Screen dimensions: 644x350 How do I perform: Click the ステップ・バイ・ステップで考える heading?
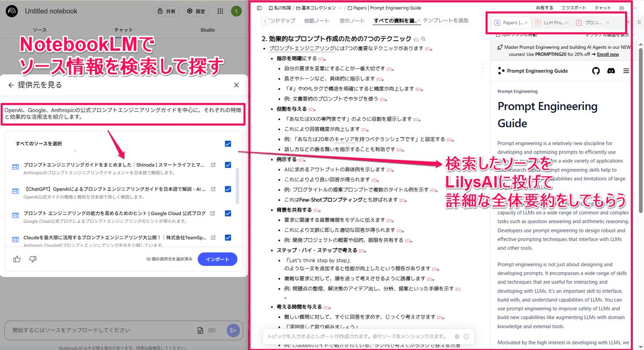(317, 250)
